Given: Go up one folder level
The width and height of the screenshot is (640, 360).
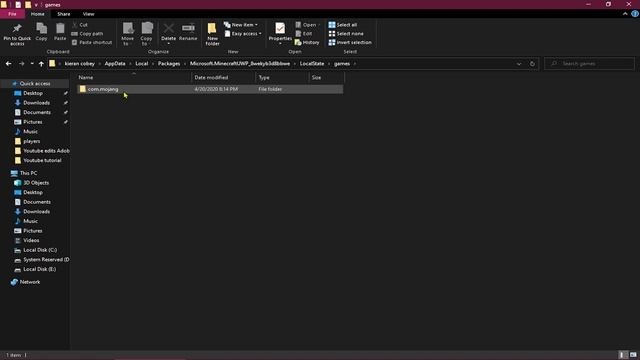Looking at the screenshot, I should click(x=41, y=64).
